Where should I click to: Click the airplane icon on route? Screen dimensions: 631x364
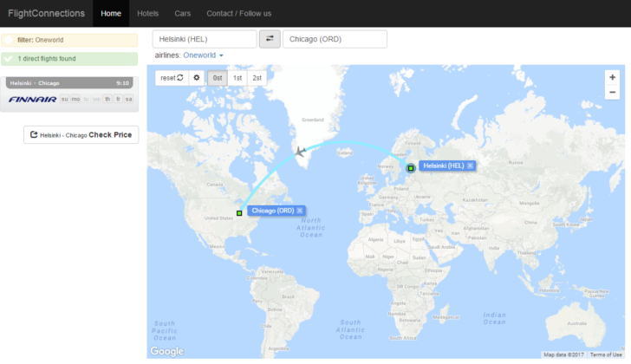(x=300, y=152)
